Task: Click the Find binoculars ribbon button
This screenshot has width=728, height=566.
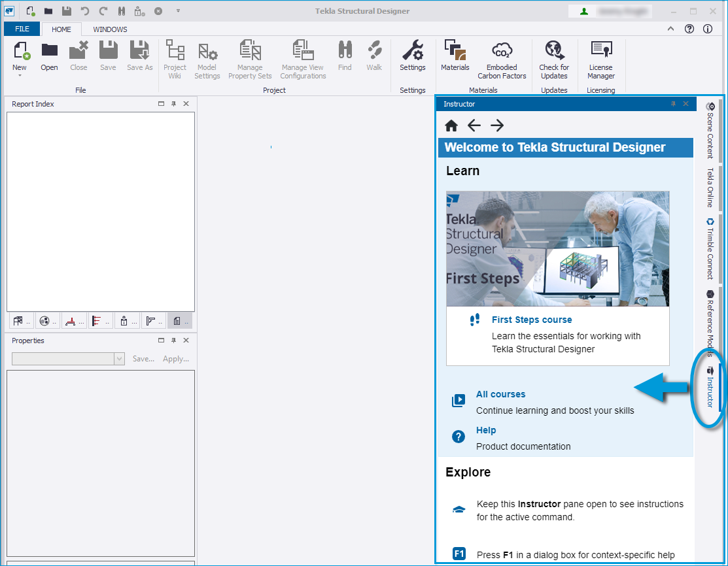Action: pyautogui.click(x=345, y=56)
